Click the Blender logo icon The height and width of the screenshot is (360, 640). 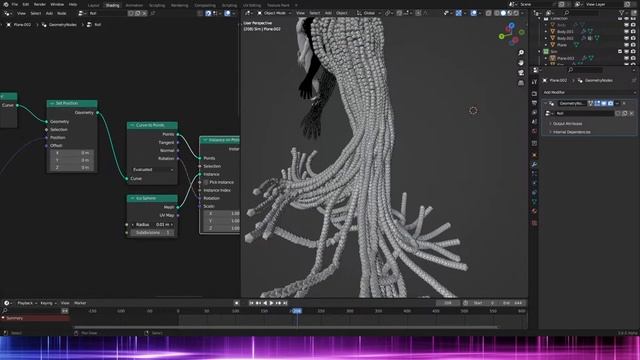point(6,4)
